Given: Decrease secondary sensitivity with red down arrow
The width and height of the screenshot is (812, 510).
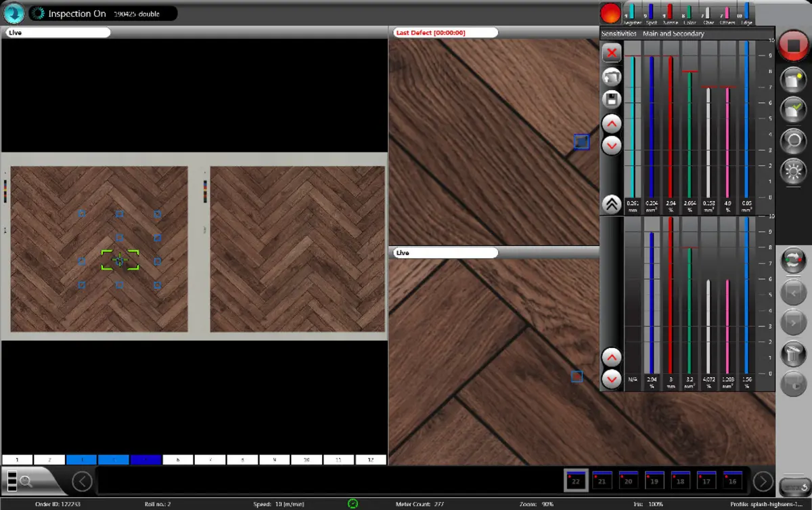Looking at the screenshot, I should pos(611,379).
